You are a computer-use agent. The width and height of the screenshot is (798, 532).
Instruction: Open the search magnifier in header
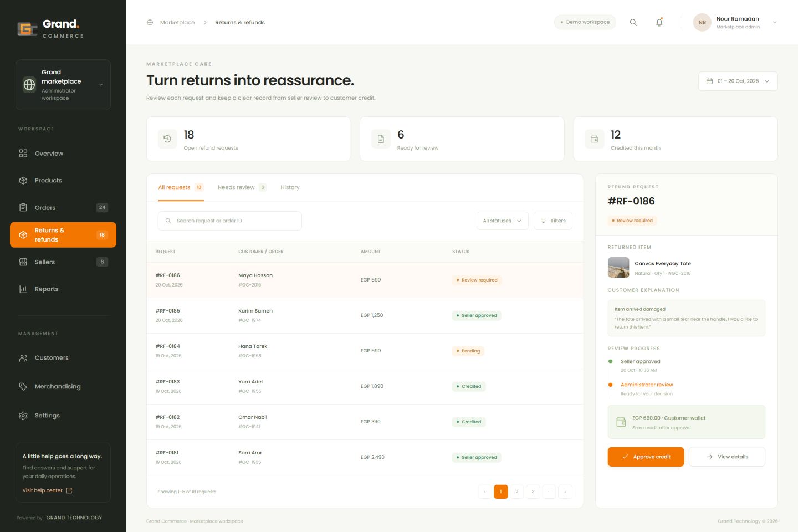click(633, 22)
